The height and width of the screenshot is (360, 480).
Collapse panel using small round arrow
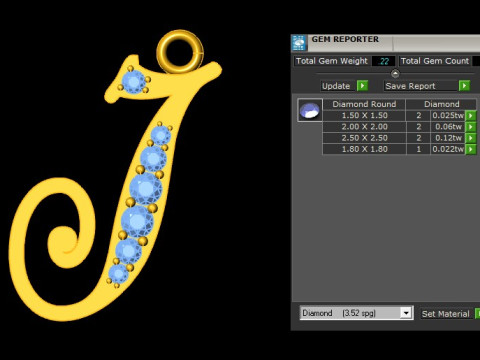(395, 73)
